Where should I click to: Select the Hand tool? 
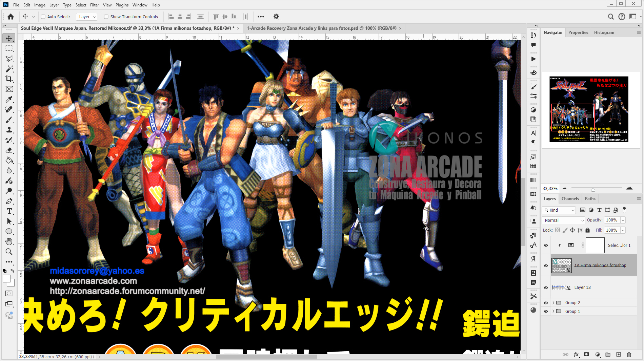tap(9, 241)
